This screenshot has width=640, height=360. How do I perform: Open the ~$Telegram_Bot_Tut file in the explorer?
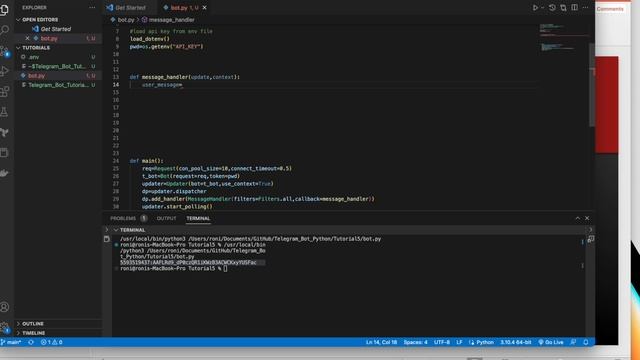(x=57, y=67)
